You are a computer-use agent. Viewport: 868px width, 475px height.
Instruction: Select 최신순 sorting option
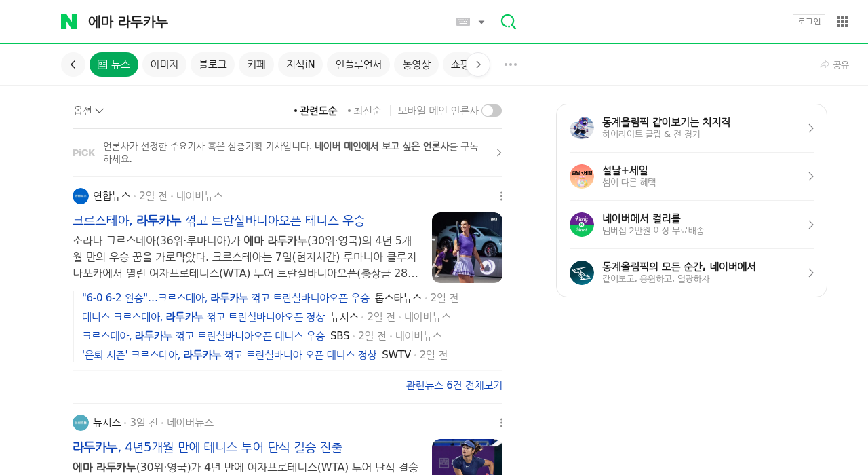point(366,110)
